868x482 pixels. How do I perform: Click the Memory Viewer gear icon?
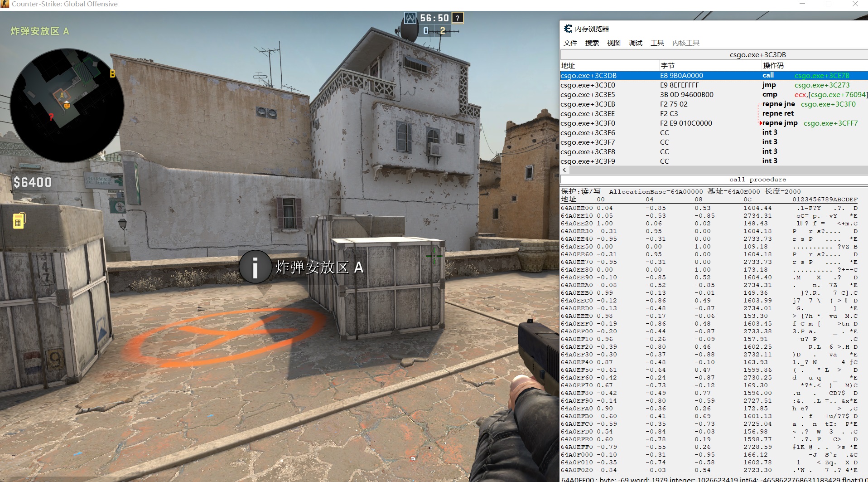click(568, 29)
